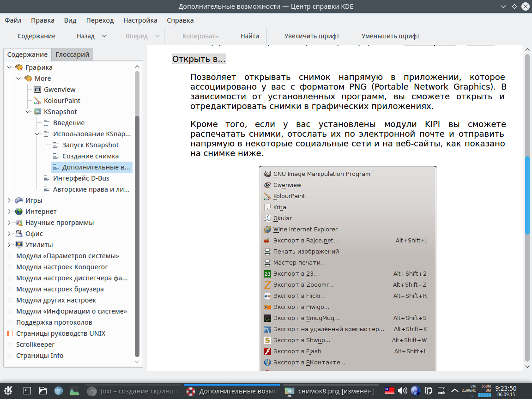Click the Gwenview icon in the tree
This screenshot has height=399, width=532.
pos(37,90)
